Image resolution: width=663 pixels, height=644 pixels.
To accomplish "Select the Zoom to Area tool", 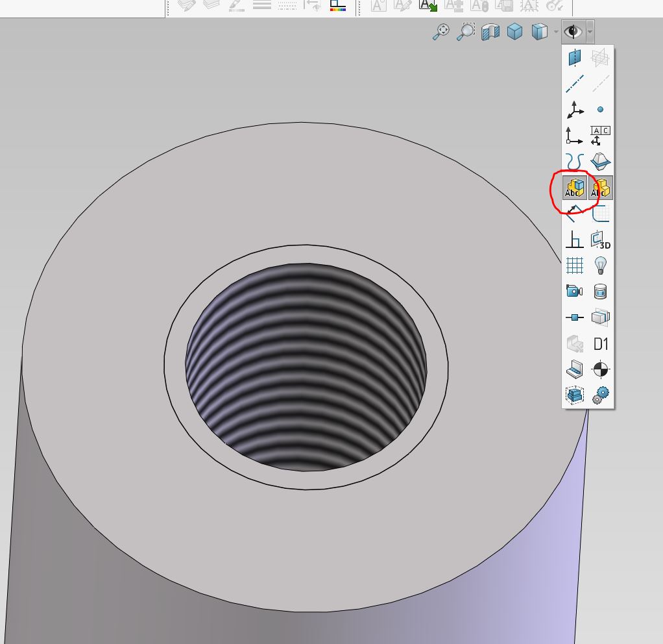I will (x=466, y=32).
